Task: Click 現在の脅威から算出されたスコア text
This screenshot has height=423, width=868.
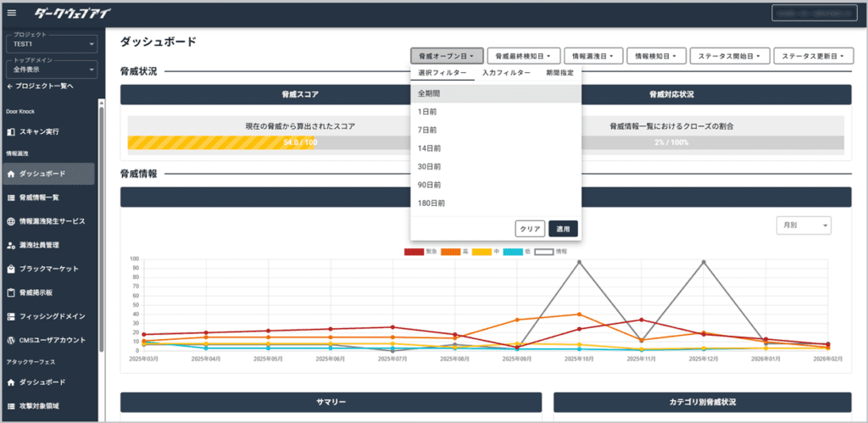Action: pyautogui.click(x=300, y=126)
